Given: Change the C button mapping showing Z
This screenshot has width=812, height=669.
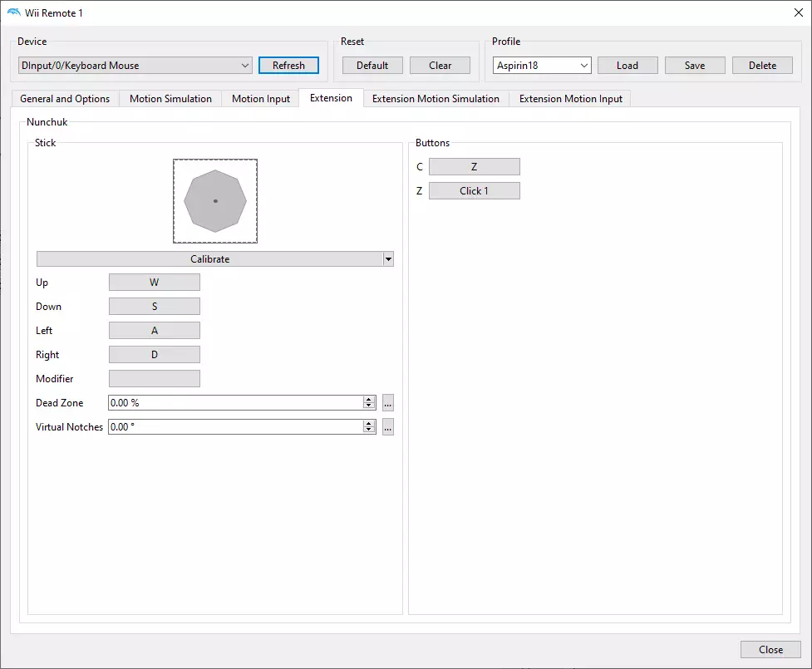Looking at the screenshot, I should [474, 167].
